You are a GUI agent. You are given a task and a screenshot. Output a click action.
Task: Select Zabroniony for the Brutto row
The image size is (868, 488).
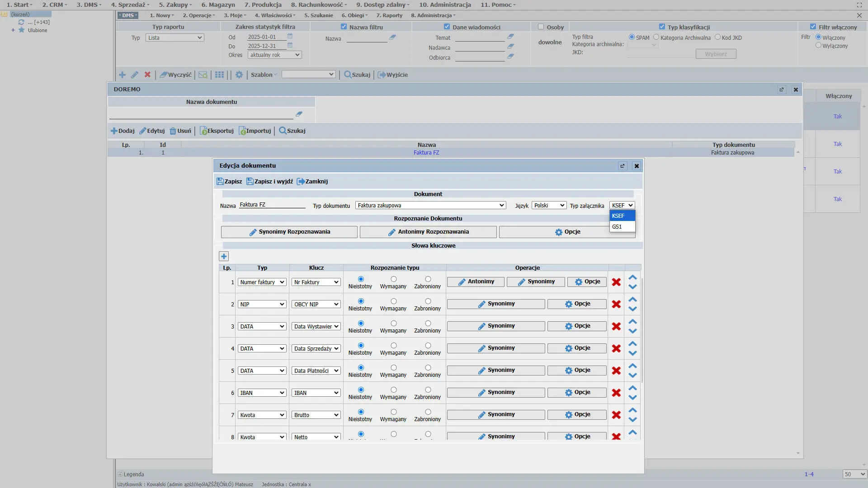pos(428,412)
